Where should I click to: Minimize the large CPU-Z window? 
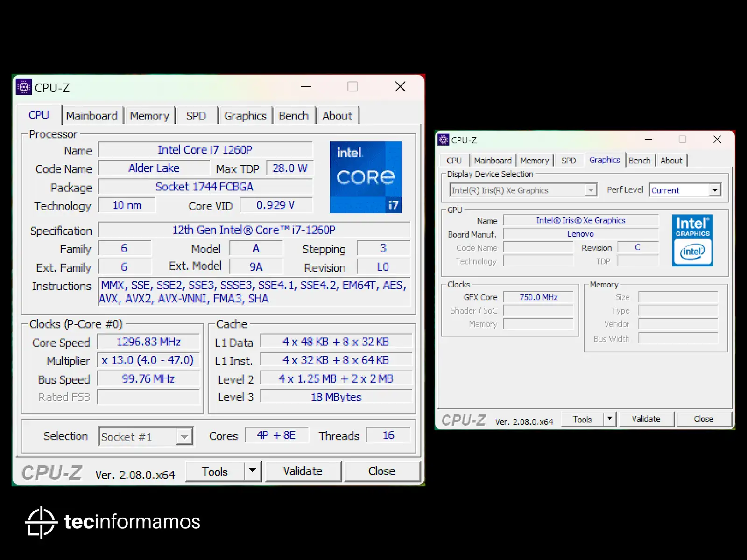pos(306,87)
